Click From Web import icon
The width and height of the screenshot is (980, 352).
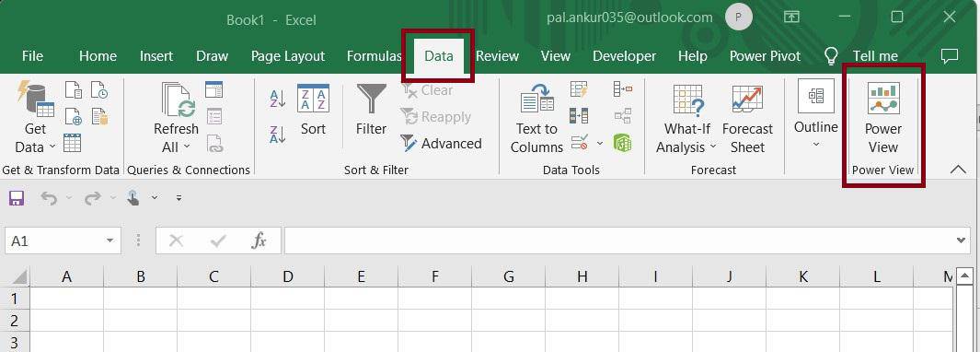tap(73, 117)
